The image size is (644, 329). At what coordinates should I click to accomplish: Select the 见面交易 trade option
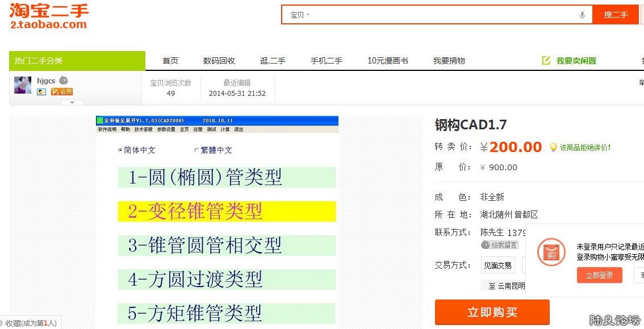[x=498, y=265]
